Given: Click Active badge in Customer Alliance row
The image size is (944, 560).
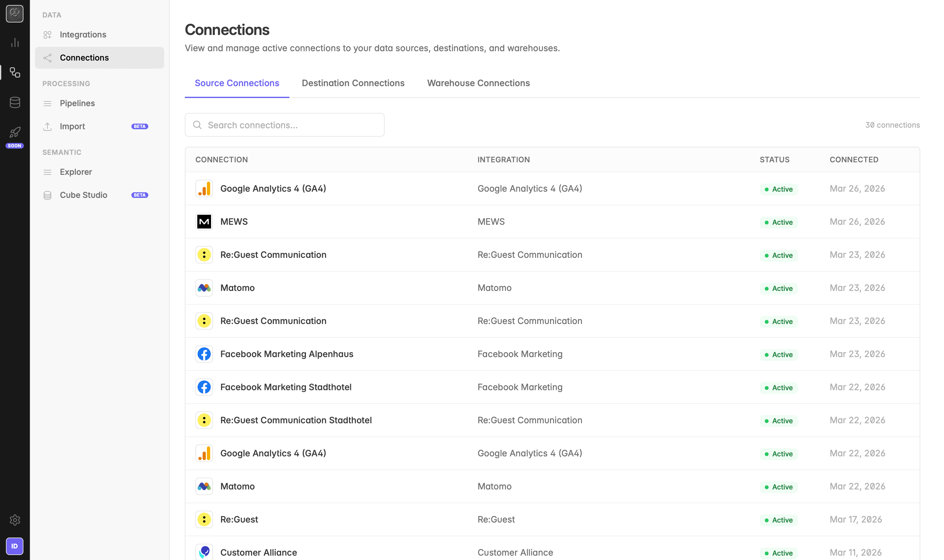Looking at the screenshot, I should pyautogui.click(x=778, y=553).
